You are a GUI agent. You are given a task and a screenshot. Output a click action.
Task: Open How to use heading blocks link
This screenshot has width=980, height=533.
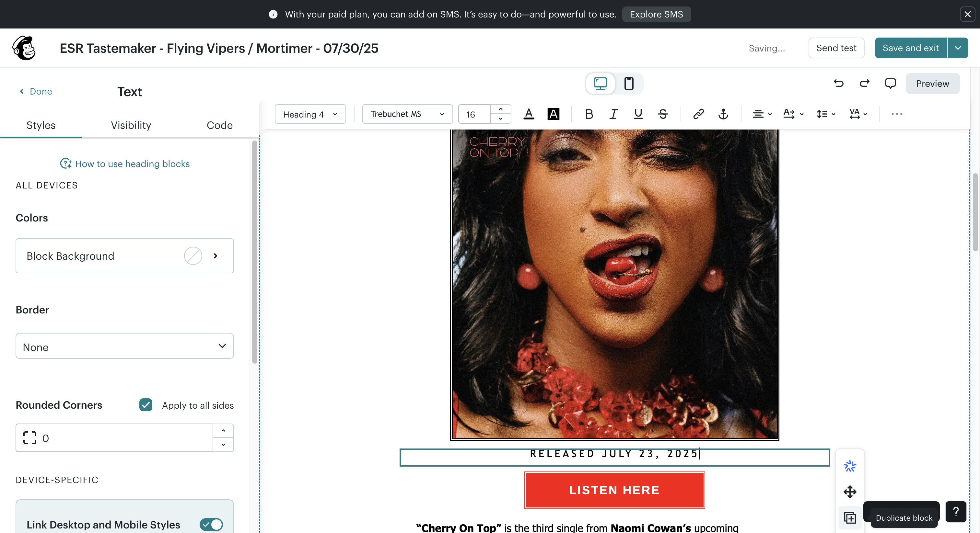point(125,164)
